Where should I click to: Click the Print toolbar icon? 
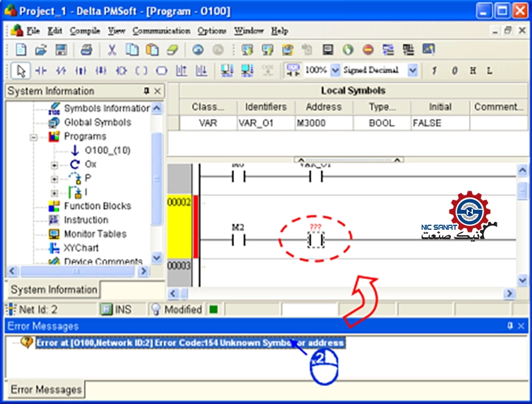(86, 50)
